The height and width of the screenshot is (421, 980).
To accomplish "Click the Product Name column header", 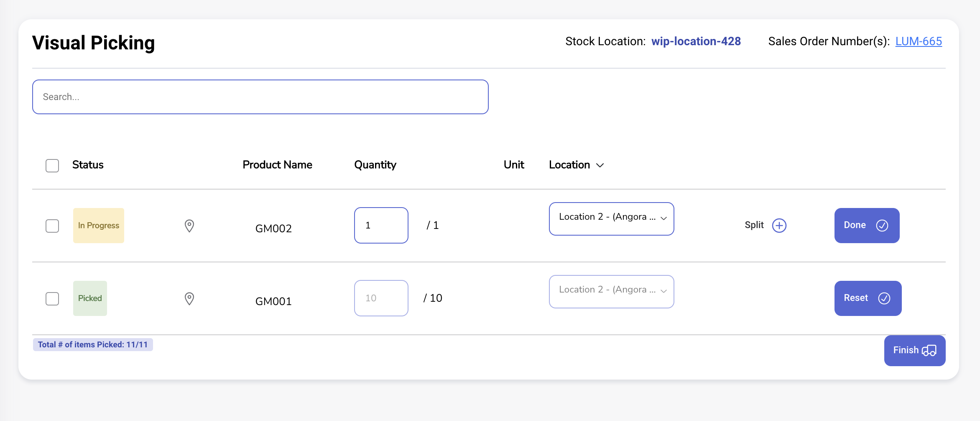I will point(277,165).
